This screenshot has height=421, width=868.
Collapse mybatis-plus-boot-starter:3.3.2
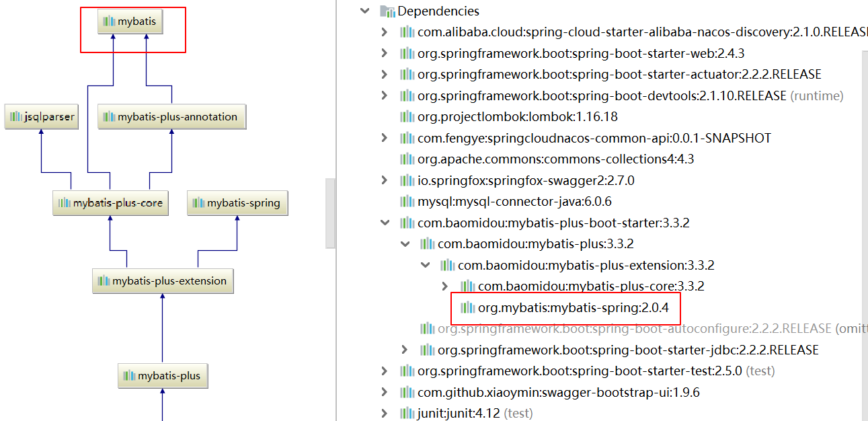[x=384, y=223]
